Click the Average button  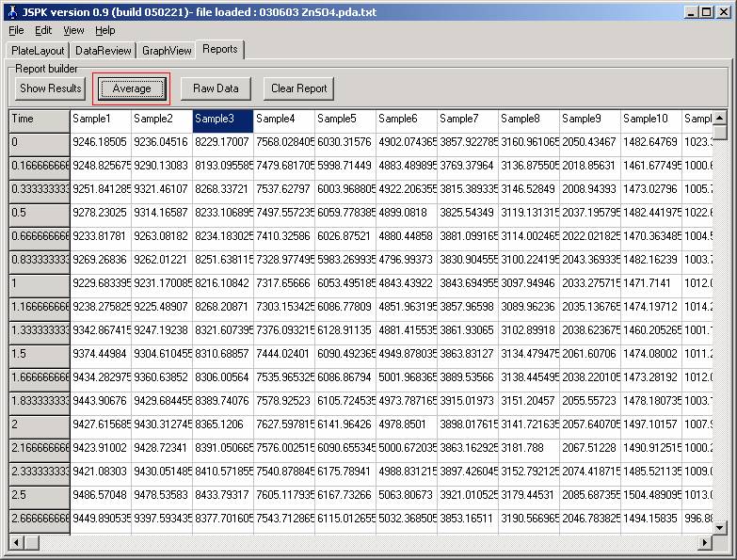click(132, 88)
